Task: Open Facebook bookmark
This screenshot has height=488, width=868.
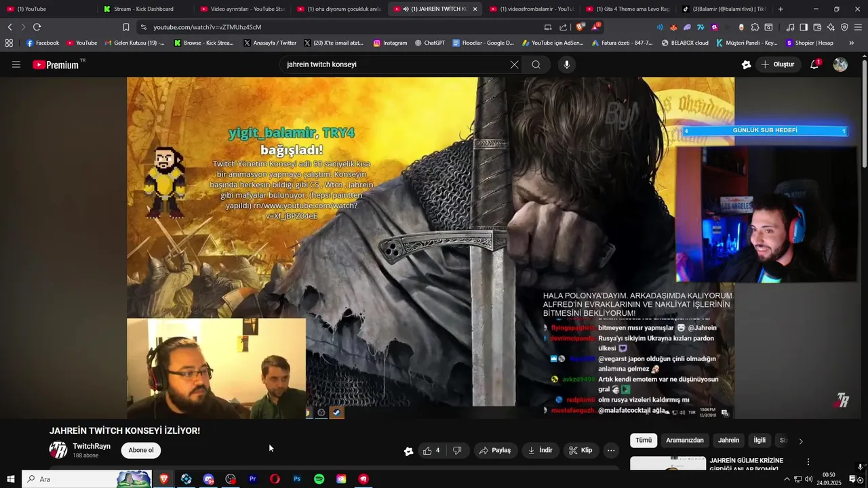Action: click(x=42, y=43)
